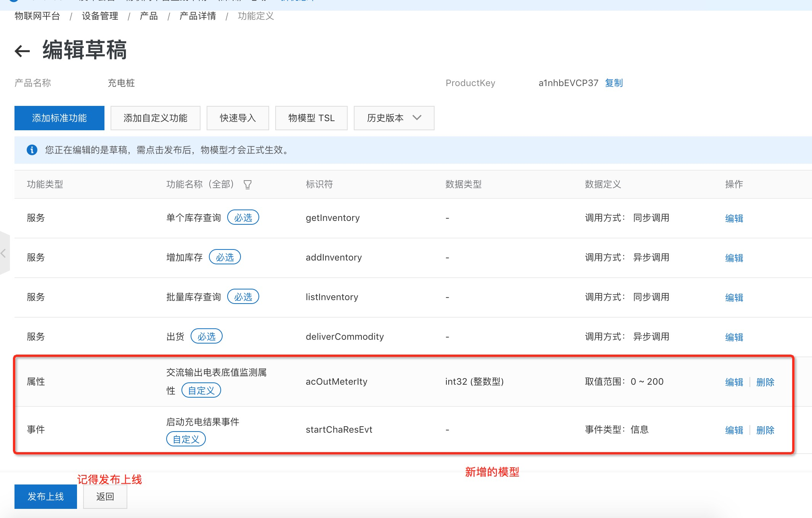The height and width of the screenshot is (518, 812).
Task: Expand the collapsed left sidebar handle
Action: pyautogui.click(x=4, y=253)
